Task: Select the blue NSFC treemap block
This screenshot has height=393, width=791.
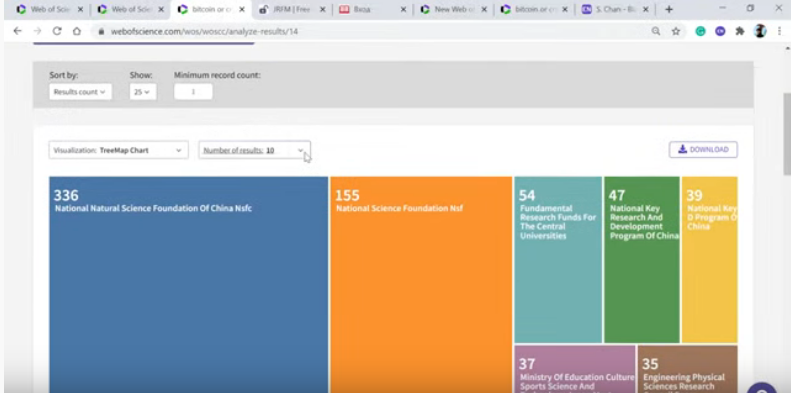Action: (188, 285)
